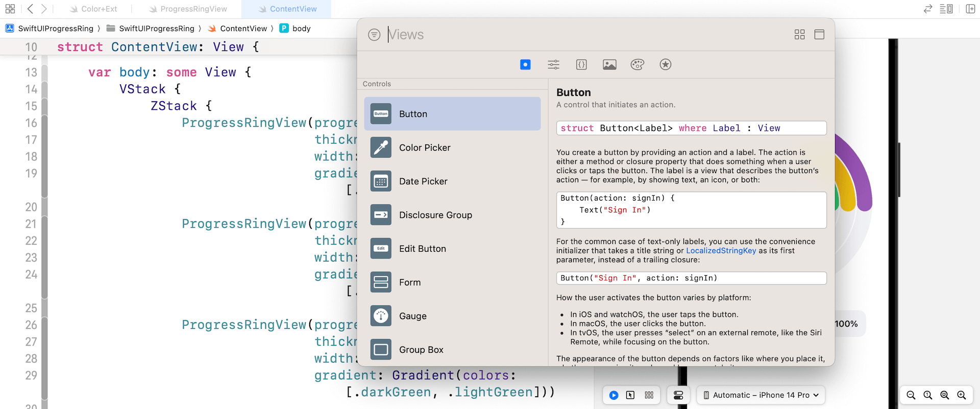Enable selectable preview mode cursor icon
Screen dimensions: 980x409
point(630,395)
